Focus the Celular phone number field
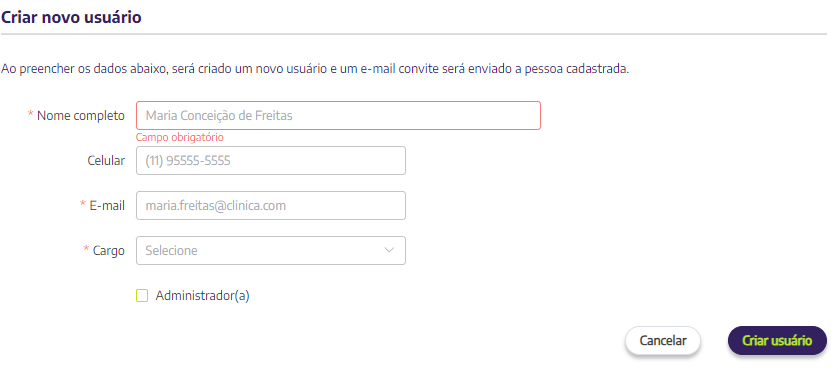The image size is (838, 372). coord(271,160)
